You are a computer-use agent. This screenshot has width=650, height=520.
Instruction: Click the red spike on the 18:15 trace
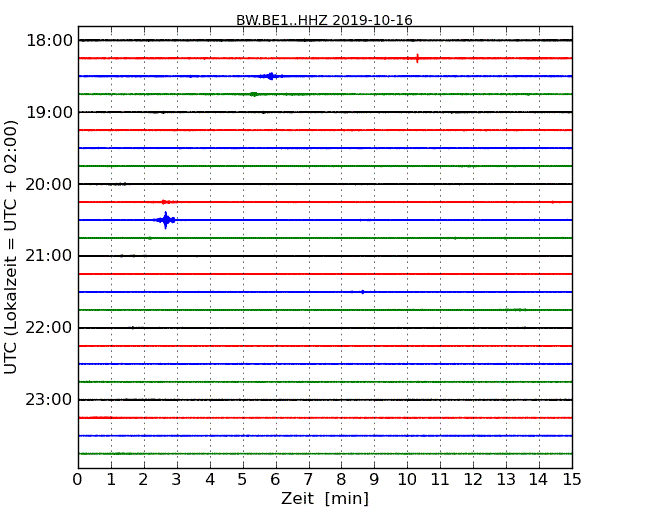pos(417,58)
